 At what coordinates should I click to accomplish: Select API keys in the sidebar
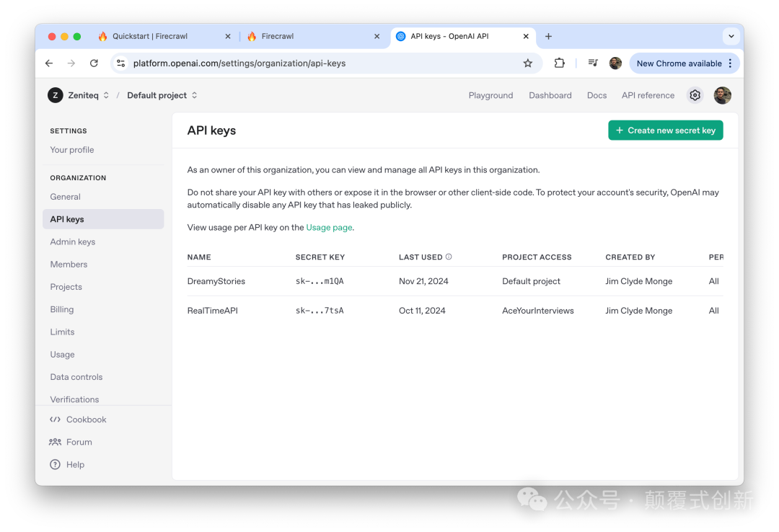tap(103, 219)
